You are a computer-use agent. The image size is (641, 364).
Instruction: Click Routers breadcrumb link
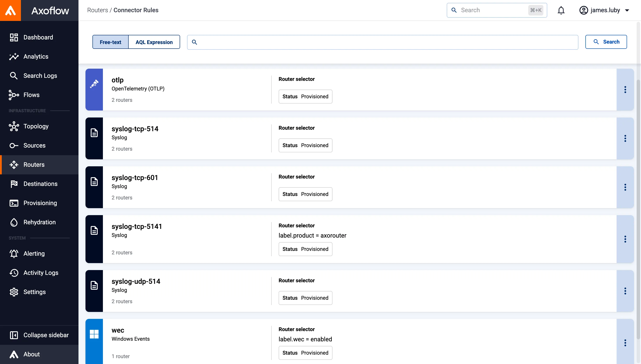click(x=97, y=10)
